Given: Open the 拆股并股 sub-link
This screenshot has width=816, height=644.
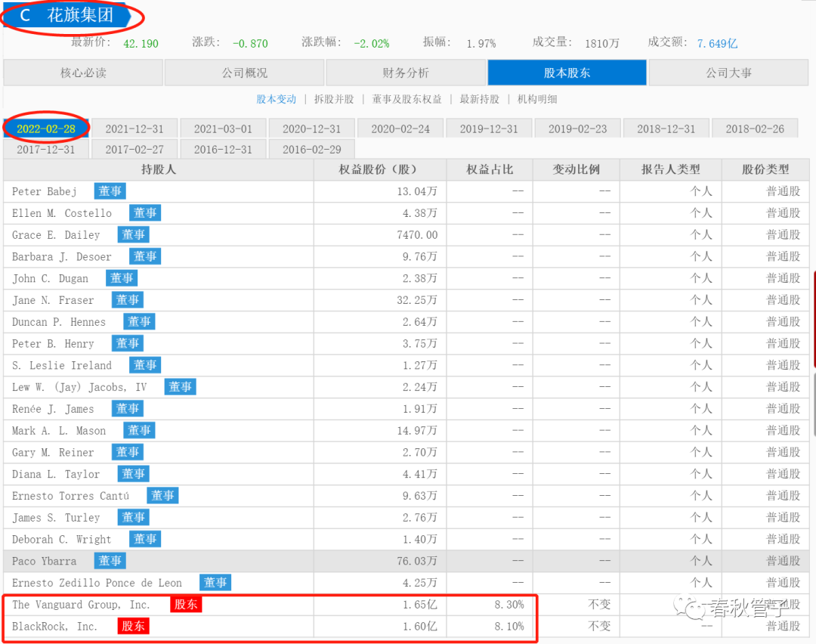Looking at the screenshot, I should click(334, 99).
